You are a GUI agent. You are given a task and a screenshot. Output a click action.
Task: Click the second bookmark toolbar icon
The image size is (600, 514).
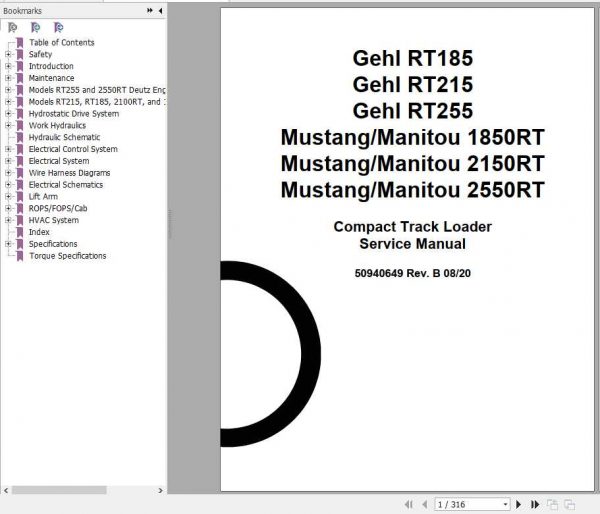pyautogui.click(x=36, y=28)
